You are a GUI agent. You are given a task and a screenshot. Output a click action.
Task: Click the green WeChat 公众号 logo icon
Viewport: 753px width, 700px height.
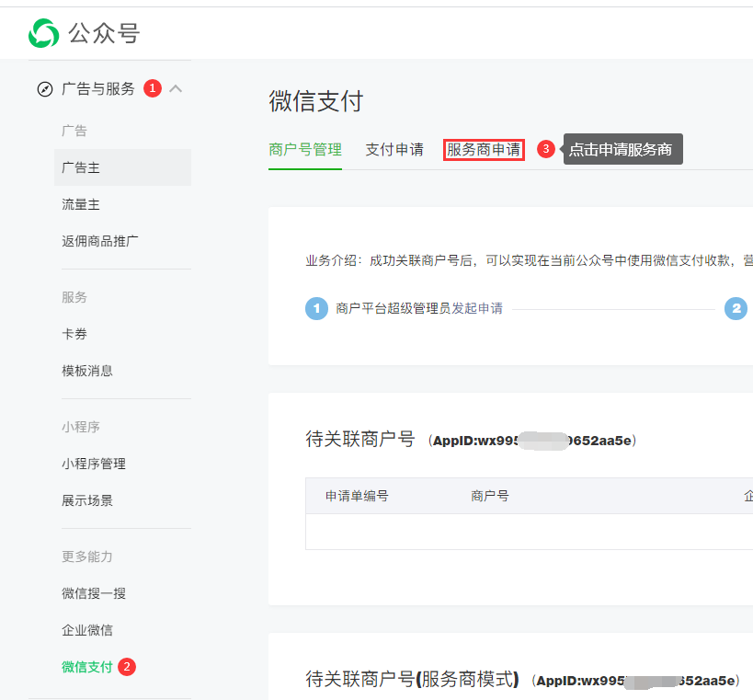point(44,33)
